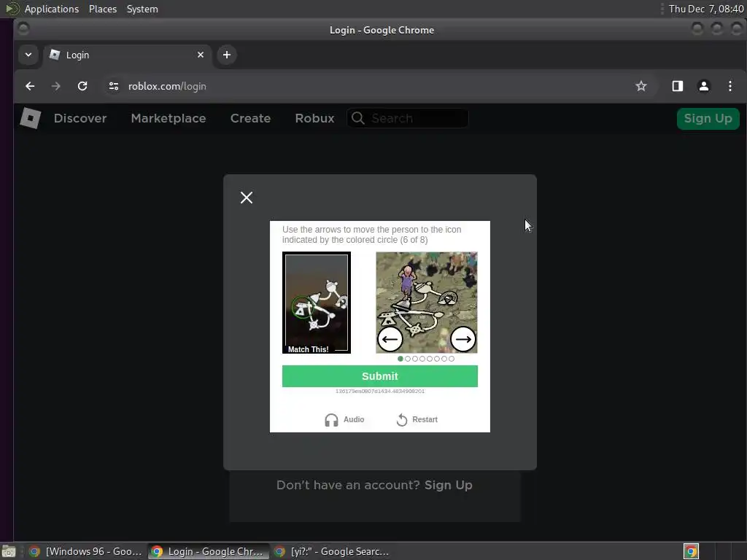Click the site information icon in address bar

(x=113, y=86)
